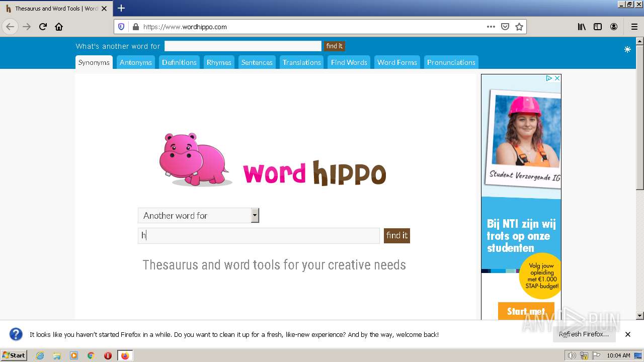The height and width of the screenshot is (362, 644).
Task: Open a new tab with plus button
Action: point(121,8)
